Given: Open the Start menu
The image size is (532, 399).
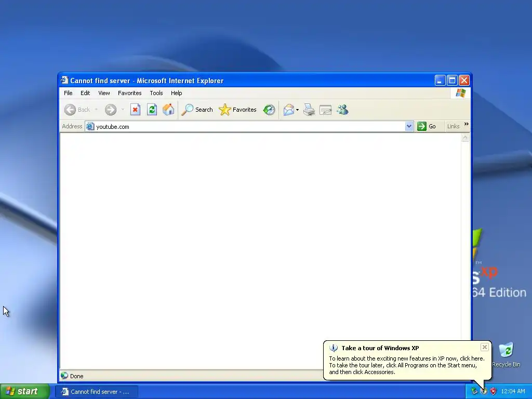Looking at the screenshot, I should pyautogui.click(x=25, y=391).
